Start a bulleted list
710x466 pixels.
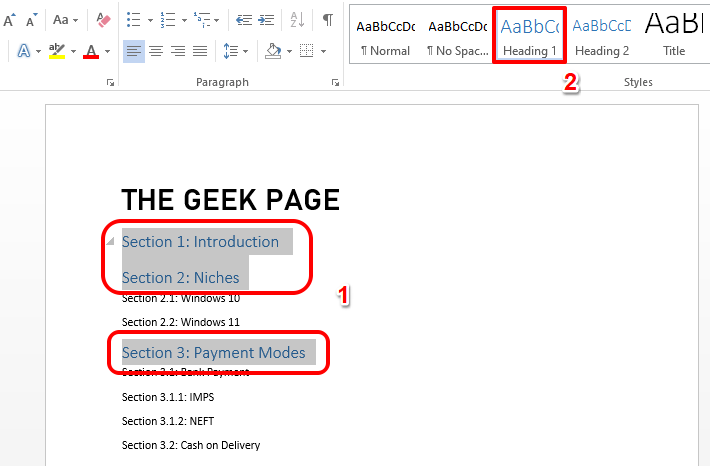[134, 20]
